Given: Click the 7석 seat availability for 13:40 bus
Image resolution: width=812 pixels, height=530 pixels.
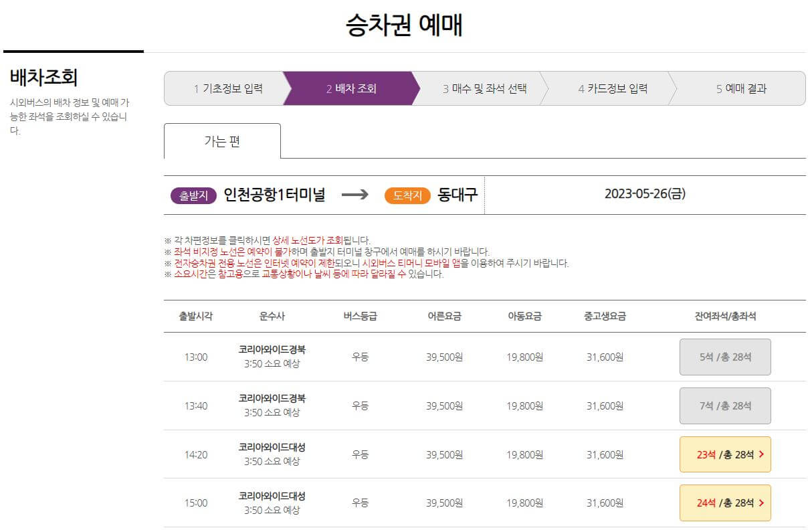Looking at the screenshot, I should [725, 406].
